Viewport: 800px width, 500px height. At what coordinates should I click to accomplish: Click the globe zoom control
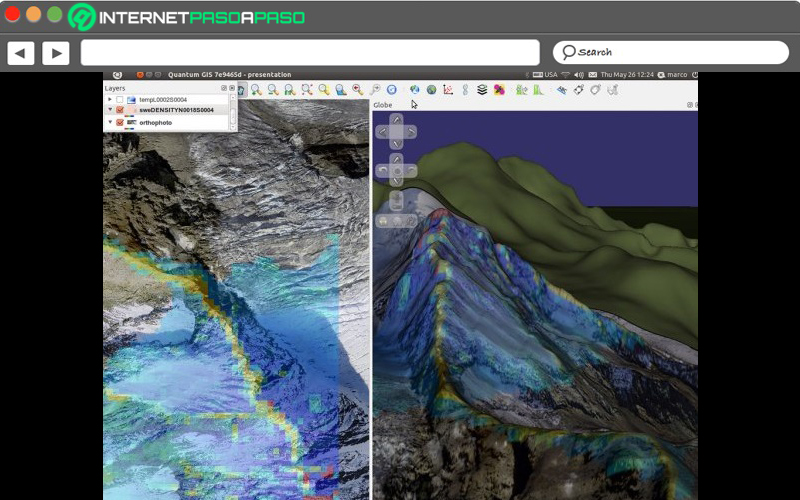coord(397,201)
